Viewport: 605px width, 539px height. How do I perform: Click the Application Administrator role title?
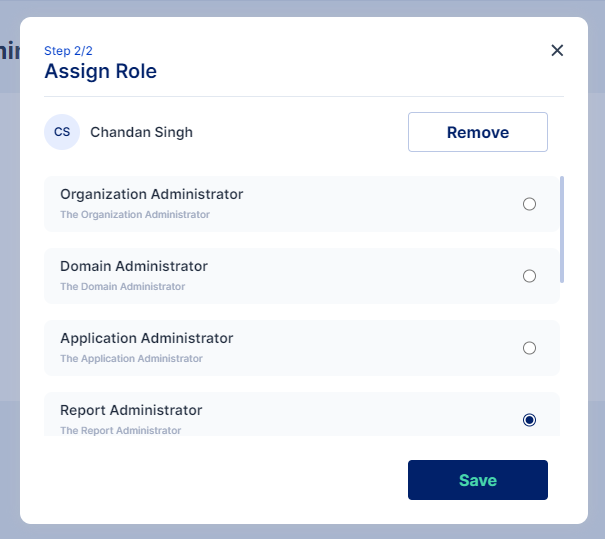[x=146, y=338]
